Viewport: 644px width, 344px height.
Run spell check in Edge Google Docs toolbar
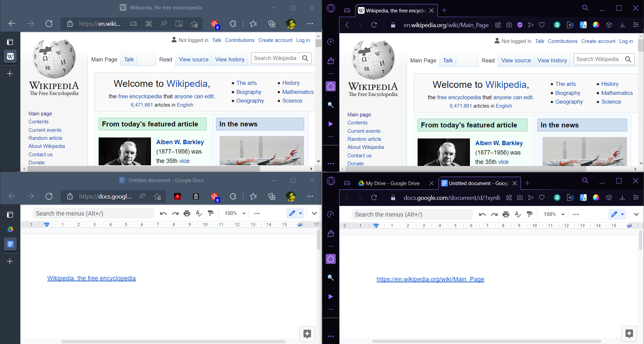click(199, 213)
